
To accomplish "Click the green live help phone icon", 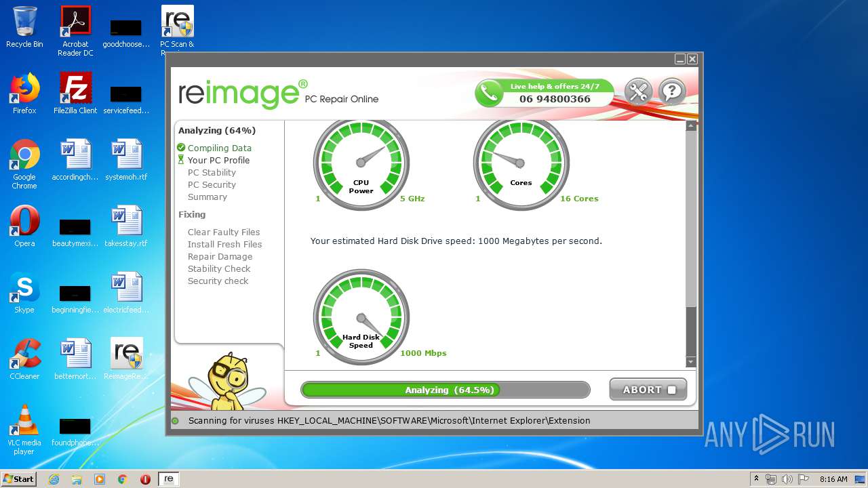I will [488, 94].
